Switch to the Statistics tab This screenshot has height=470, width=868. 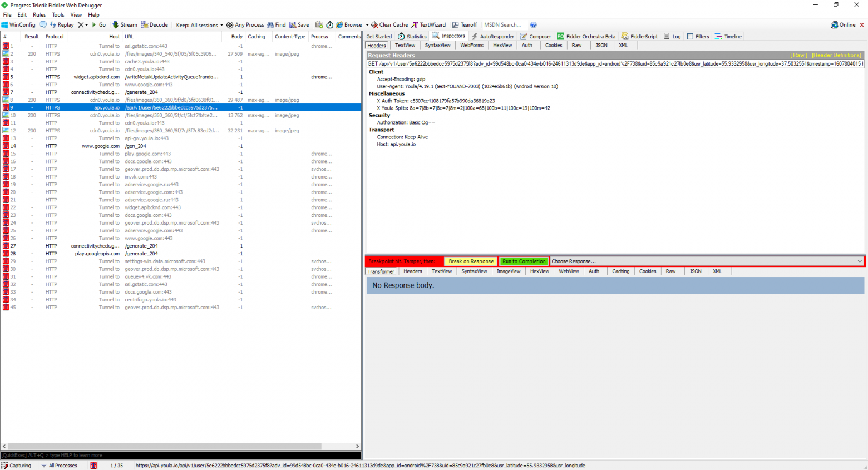pyautogui.click(x=412, y=37)
